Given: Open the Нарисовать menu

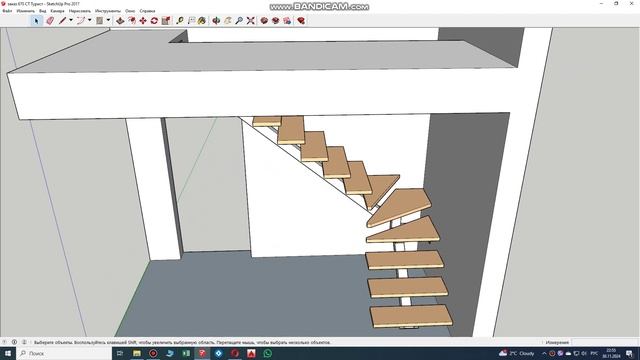Looking at the screenshot, I should point(80,11).
